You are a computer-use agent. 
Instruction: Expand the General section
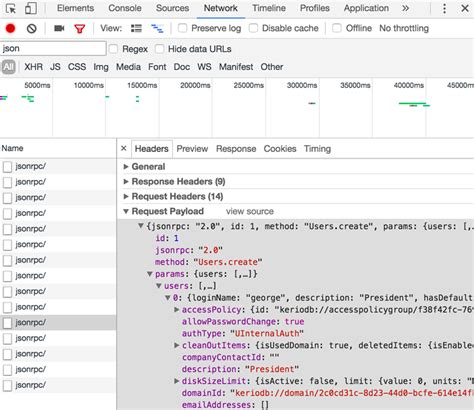[126, 166]
